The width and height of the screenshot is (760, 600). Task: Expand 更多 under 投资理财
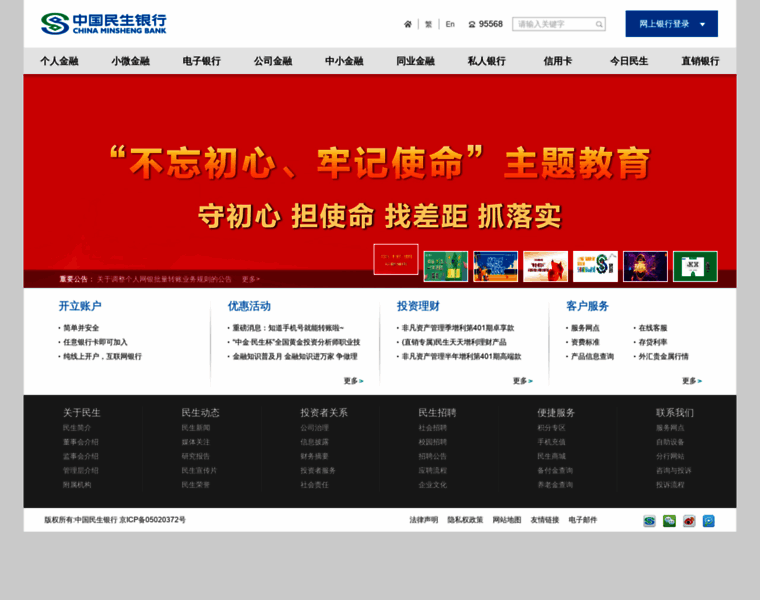pos(523,381)
